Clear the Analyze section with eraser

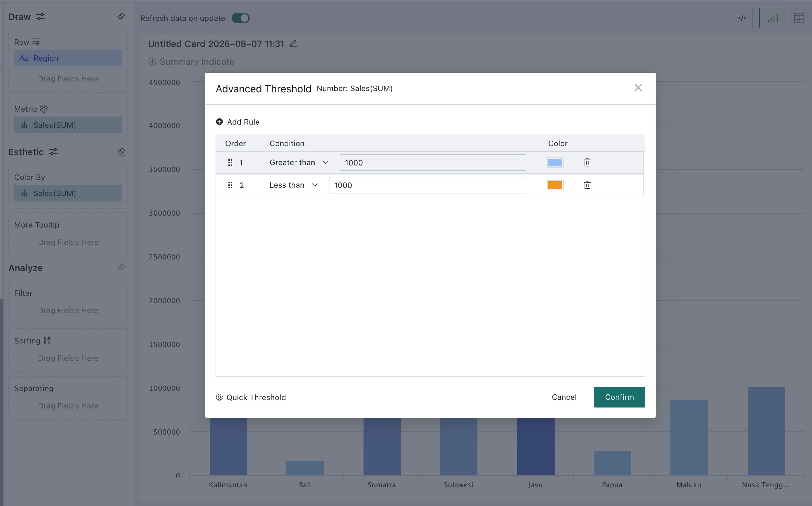click(x=122, y=268)
